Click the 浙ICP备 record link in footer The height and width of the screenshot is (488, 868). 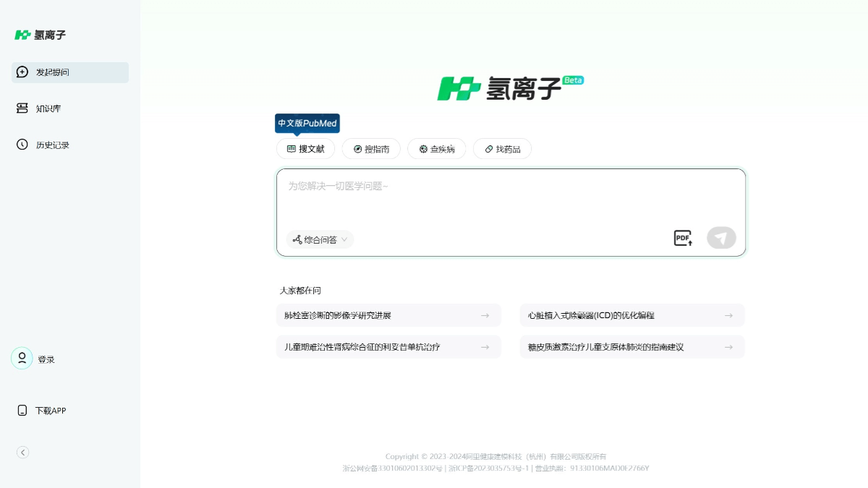click(x=488, y=468)
